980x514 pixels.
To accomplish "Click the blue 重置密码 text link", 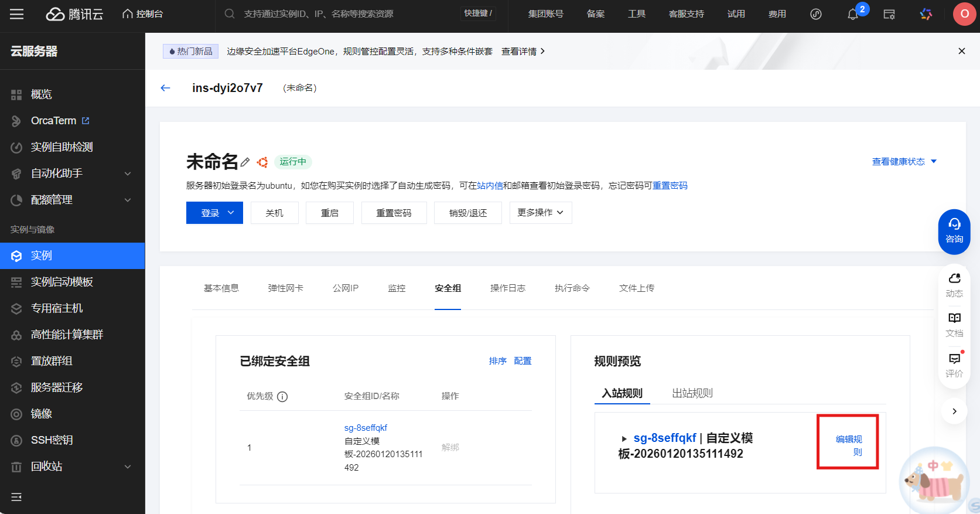I will coord(670,186).
